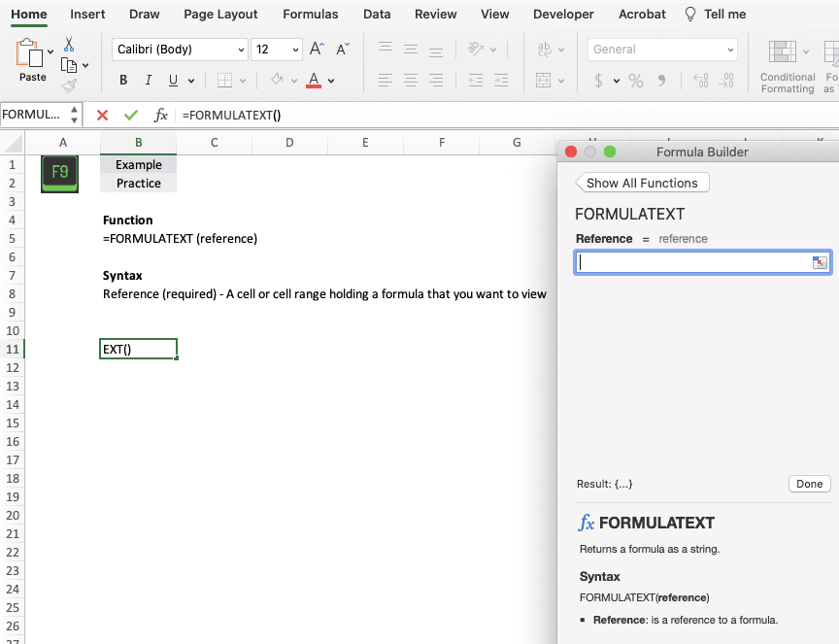Open the Developer ribbon tab

click(x=563, y=14)
